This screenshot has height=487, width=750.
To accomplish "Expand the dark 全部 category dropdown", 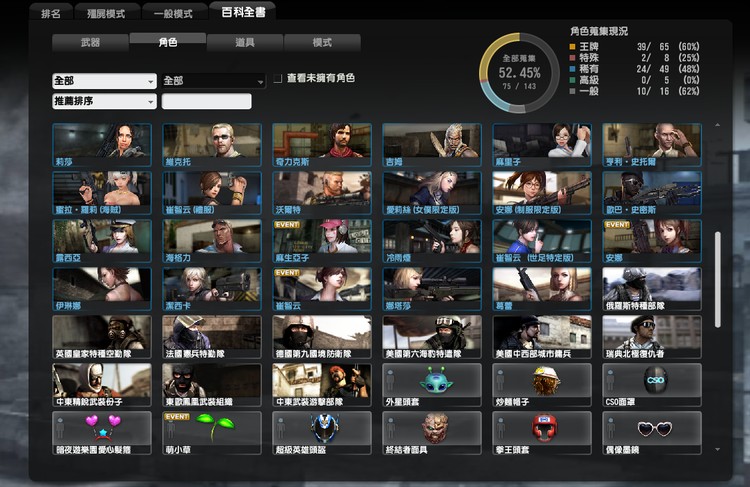I will click(213, 81).
